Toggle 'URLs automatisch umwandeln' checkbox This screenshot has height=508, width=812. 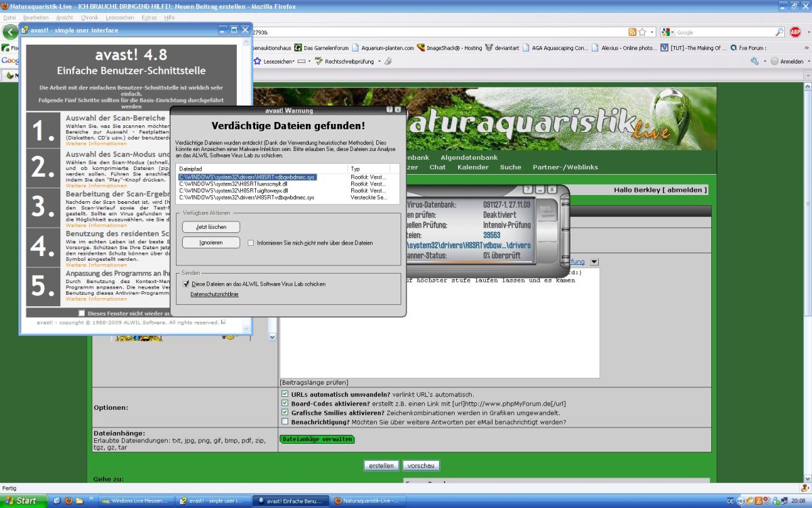(x=285, y=394)
